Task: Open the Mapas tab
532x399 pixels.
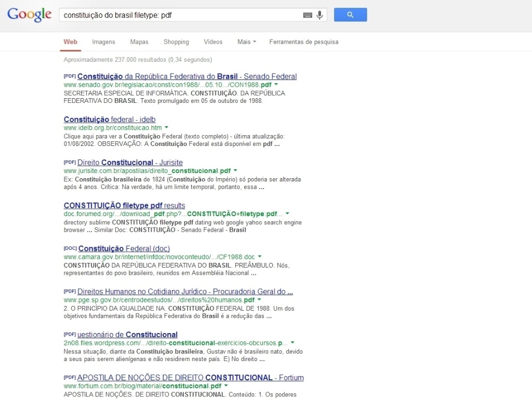Action: [139, 42]
